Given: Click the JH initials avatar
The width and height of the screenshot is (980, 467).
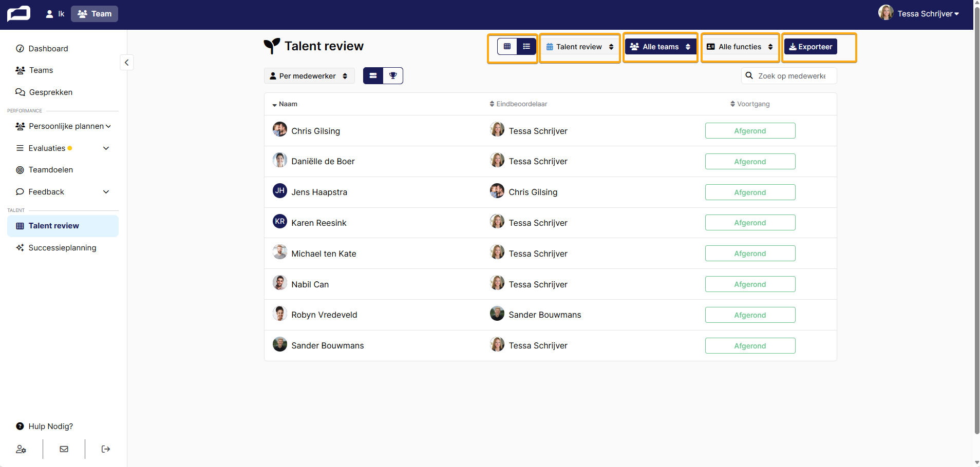Looking at the screenshot, I should click(280, 191).
